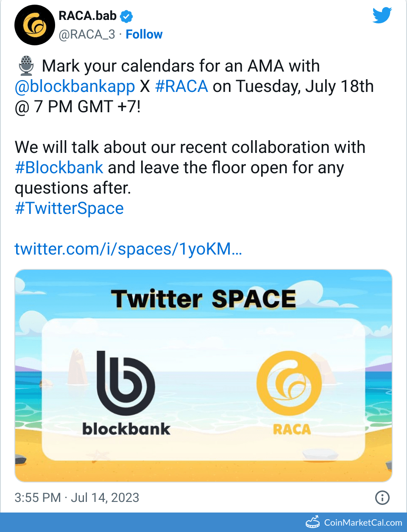407x532 pixels.
Task: Click the tweet info icon near the timestamp
Action: [382, 499]
